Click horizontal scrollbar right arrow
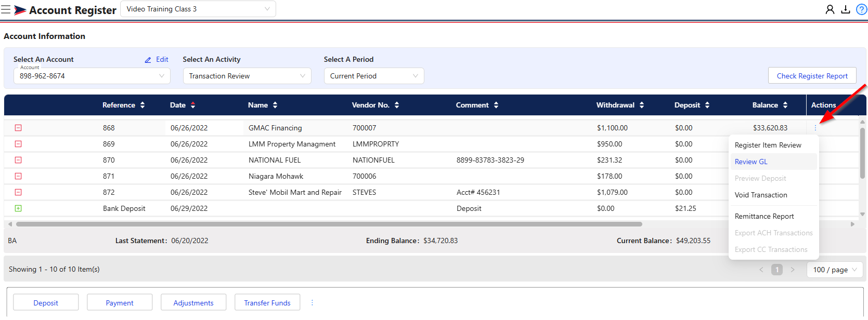This screenshot has height=320, width=868. pyautogui.click(x=852, y=224)
